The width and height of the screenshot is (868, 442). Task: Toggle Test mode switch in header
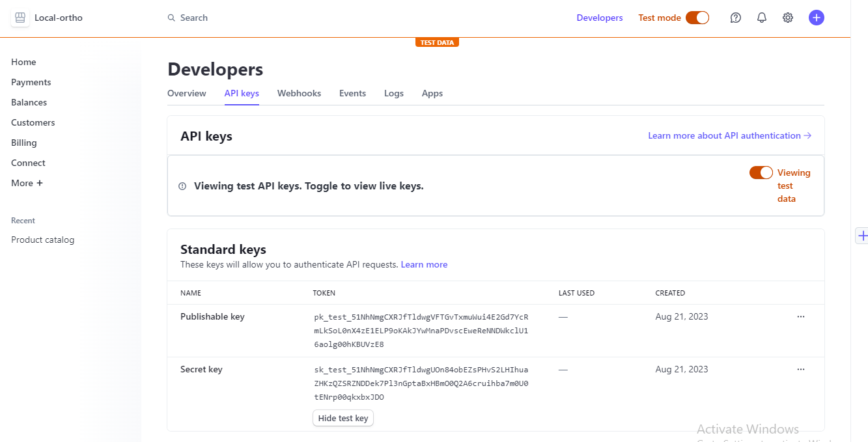(x=697, y=18)
